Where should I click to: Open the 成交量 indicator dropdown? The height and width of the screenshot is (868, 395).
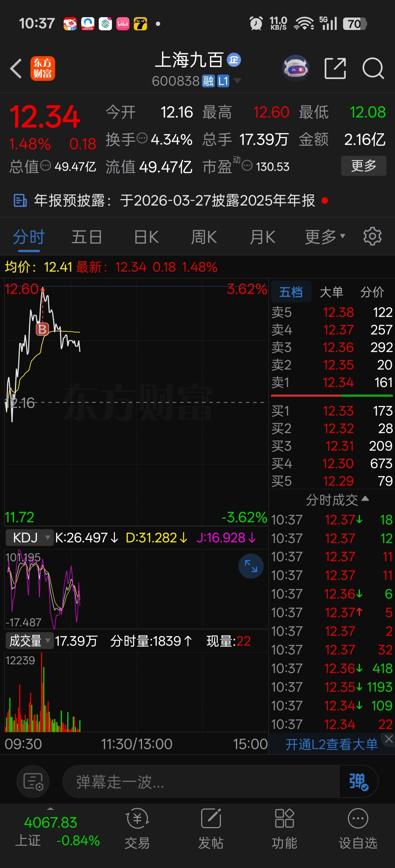point(30,641)
